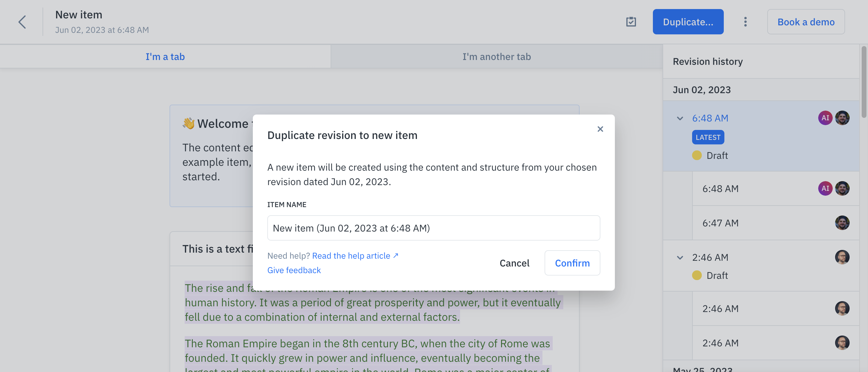Click the clipboard checklist icon
This screenshot has width=868, height=372.
[x=631, y=22]
